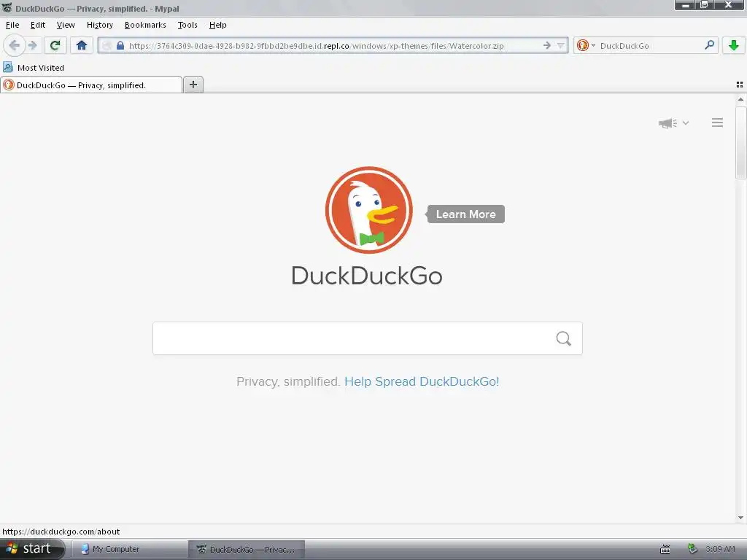The height and width of the screenshot is (560, 747).
Task: Click the DuckDuckGo duck logo
Action: click(x=368, y=210)
